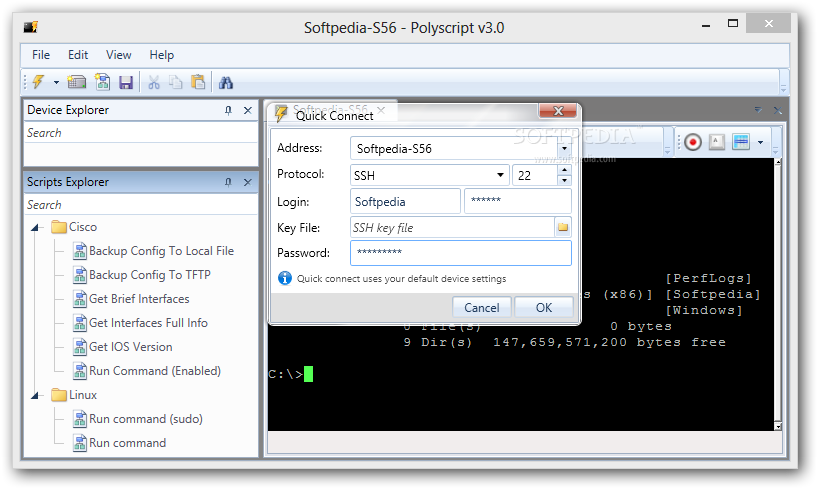
Task: Click the Device Explorer Search field
Action: click(141, 133)
